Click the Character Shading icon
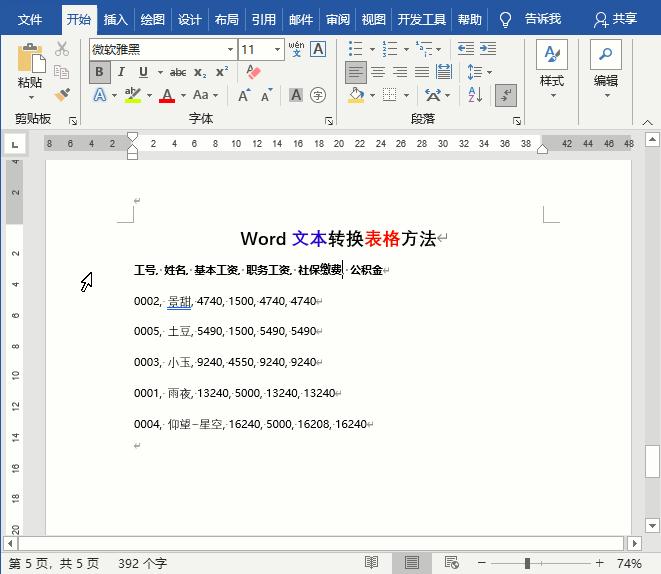 click(296, 95)
